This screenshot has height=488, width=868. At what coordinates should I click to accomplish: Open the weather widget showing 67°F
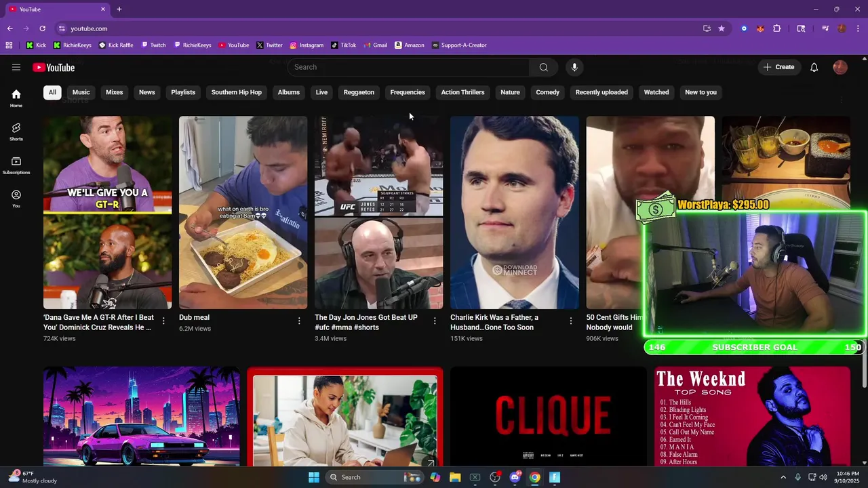(x=33, y=477)
